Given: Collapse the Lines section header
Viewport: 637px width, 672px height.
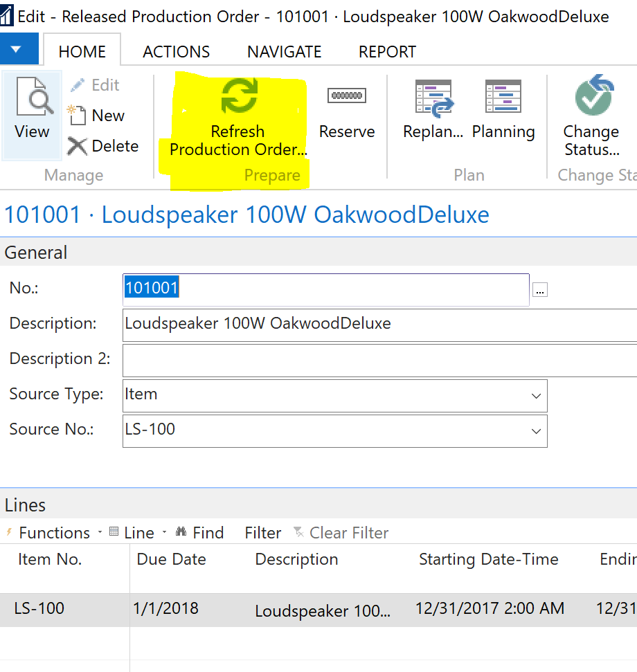Looking at the screenshot, I should click(x=318, y=505).
